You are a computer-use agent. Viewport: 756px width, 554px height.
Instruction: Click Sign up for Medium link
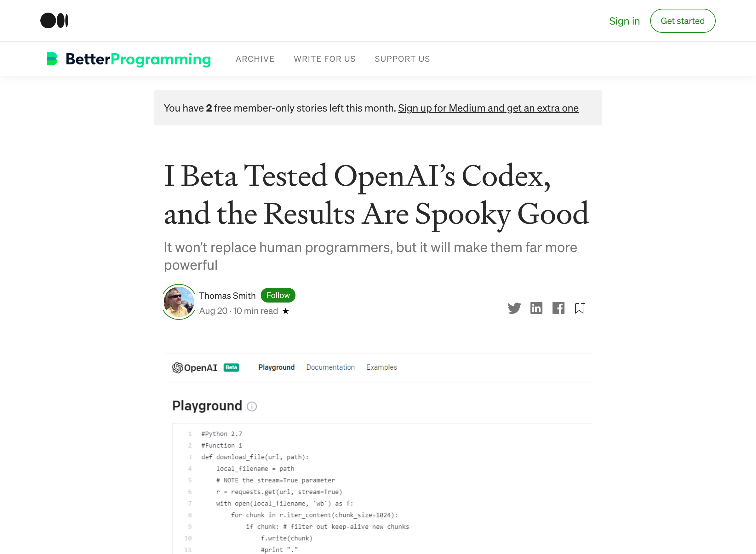(x=488, y=108)
